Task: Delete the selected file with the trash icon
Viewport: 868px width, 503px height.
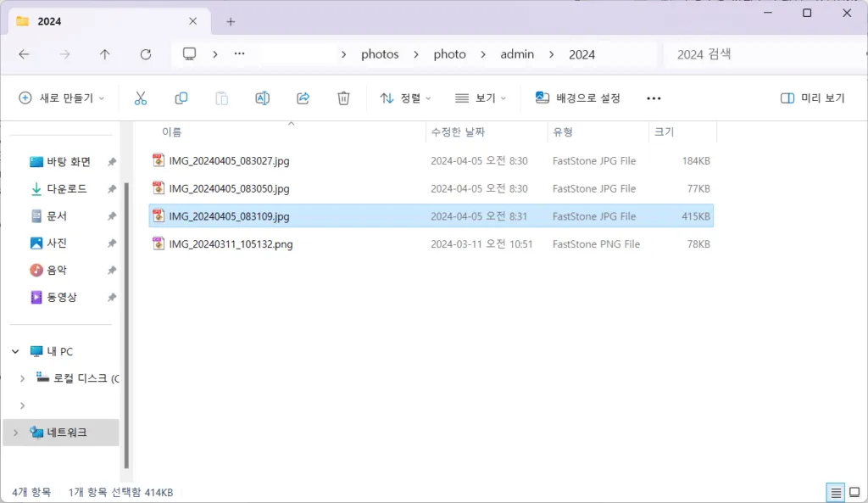Action: [342, 98]
